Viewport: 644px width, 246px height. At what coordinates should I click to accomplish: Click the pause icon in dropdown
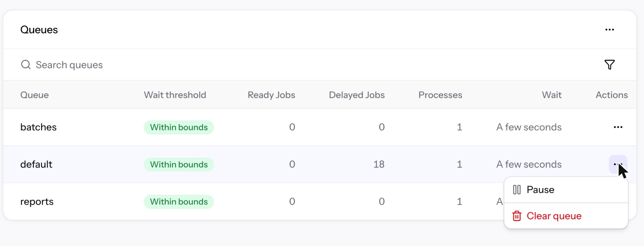(517, 190)
